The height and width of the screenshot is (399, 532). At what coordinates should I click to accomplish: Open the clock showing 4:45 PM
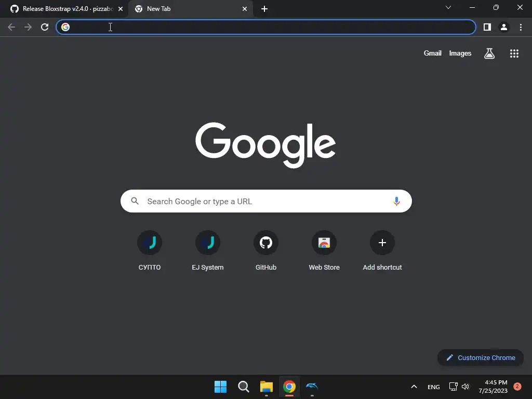click(x=493, y=387)
